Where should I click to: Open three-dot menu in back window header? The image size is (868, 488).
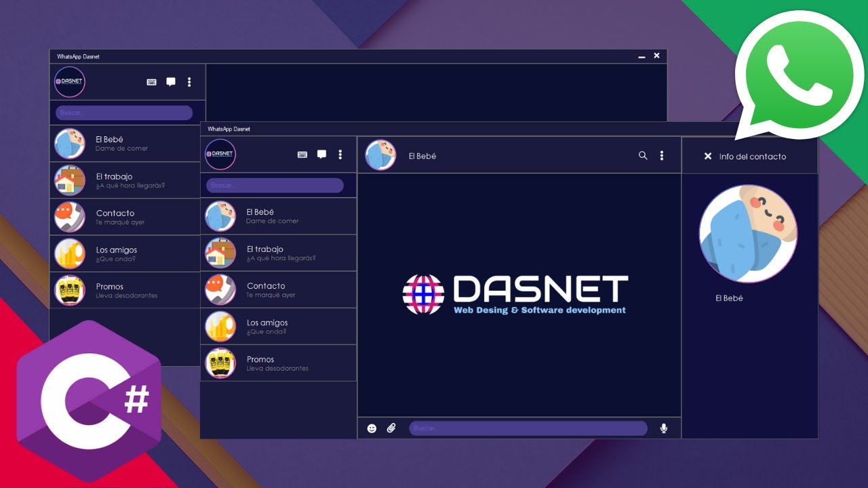click(189, 82)
